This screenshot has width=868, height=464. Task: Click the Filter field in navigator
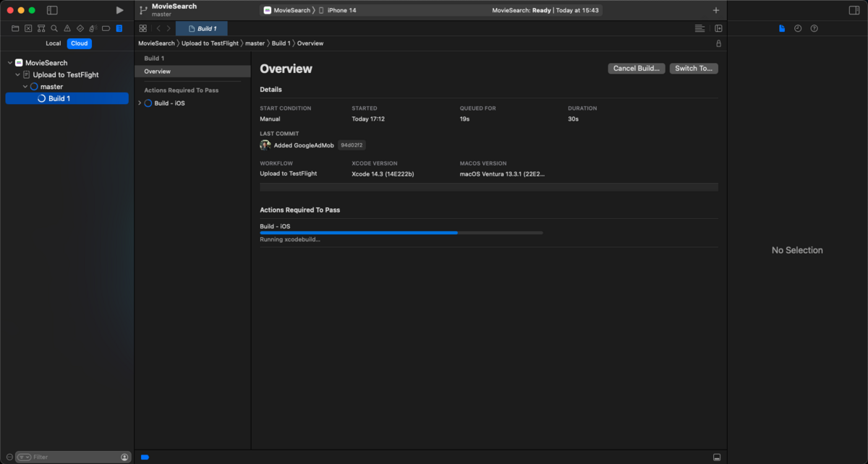tap(75, 457)
